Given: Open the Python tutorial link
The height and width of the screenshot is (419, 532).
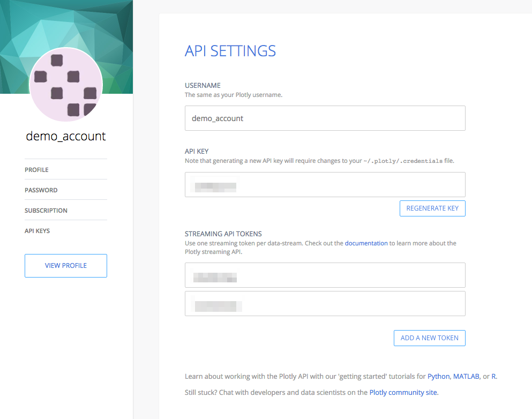Looking at the screenshot, I should pos(438,376).
